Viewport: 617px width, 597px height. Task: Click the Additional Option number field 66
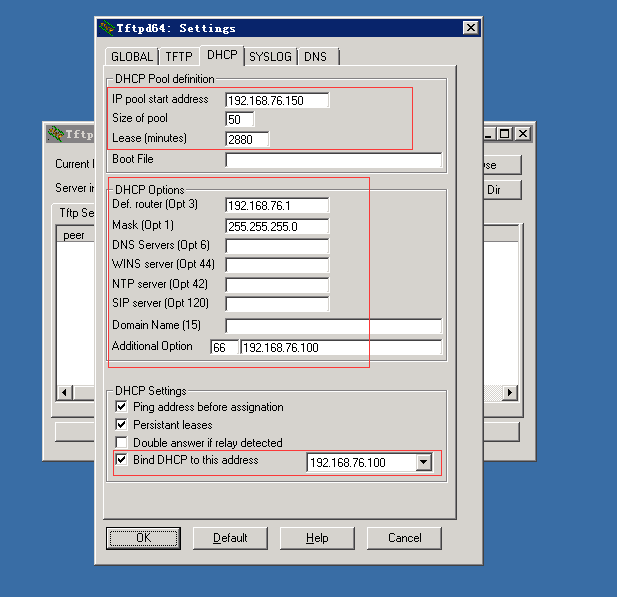pyautogui.click(x=224, y=347)
